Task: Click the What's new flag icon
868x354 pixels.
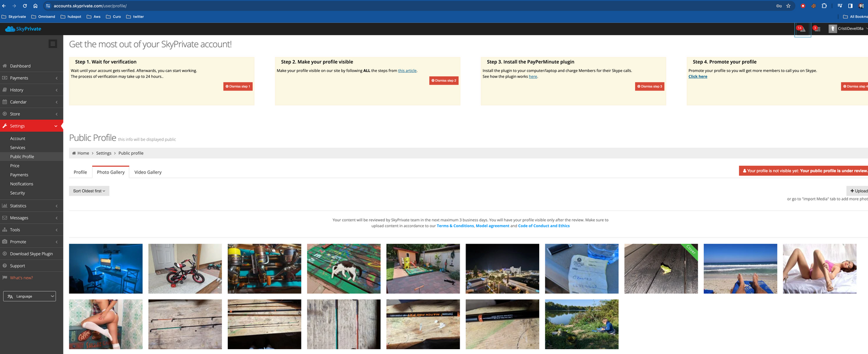Action: point(5,278)
